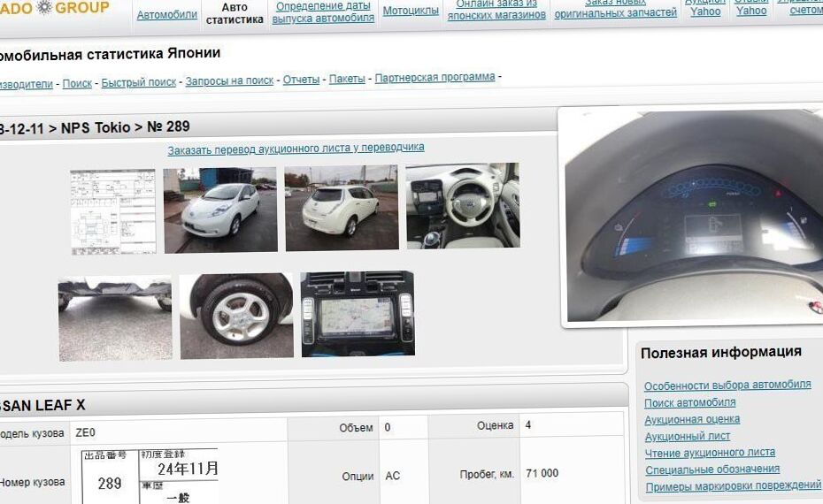Open the Поиск link
823x504 pixels.
[77, 83]
